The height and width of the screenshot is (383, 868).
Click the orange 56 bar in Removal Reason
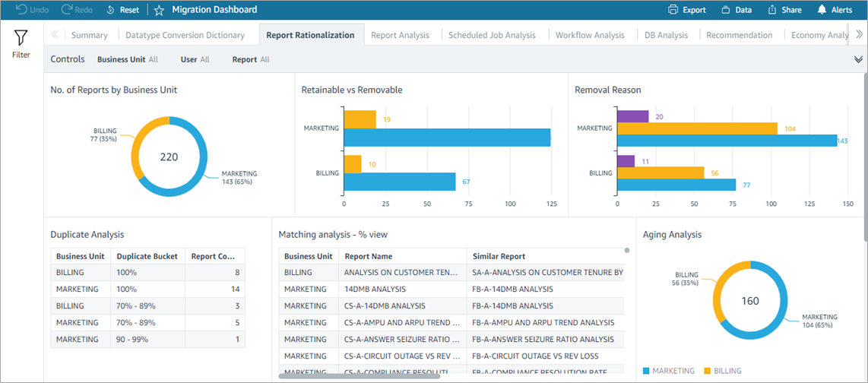pyautogui.click(x=661, y=173)
